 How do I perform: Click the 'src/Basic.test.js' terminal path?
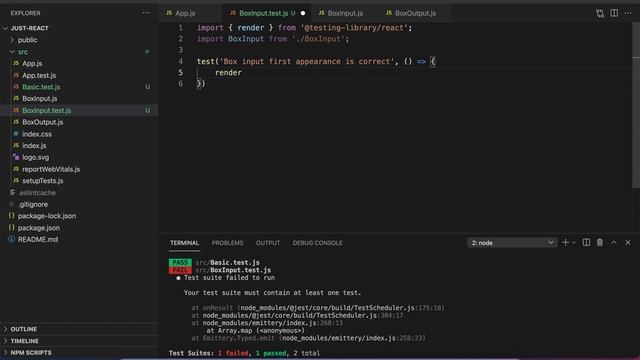(x=227, y=262)
